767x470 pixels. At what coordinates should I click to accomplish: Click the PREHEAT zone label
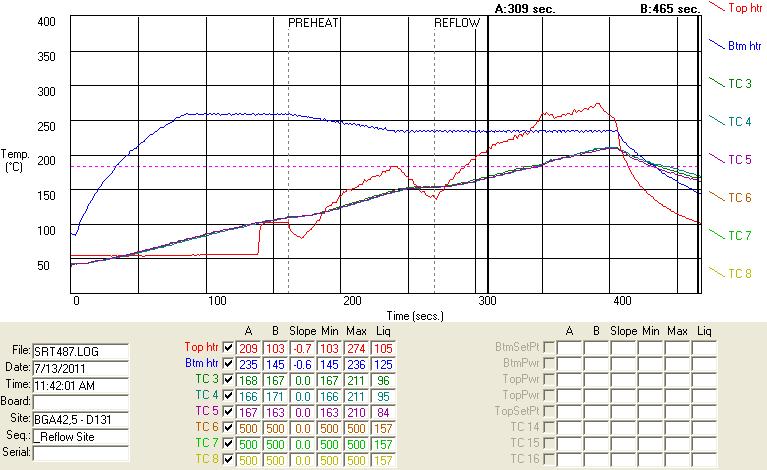(x=313, y=22)
